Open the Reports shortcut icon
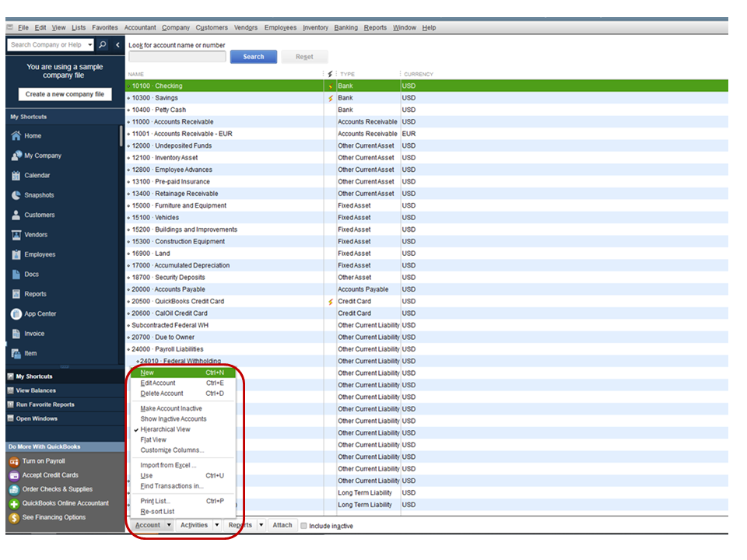The width and height of the screenshot is (747, 560). click(16, 294)
